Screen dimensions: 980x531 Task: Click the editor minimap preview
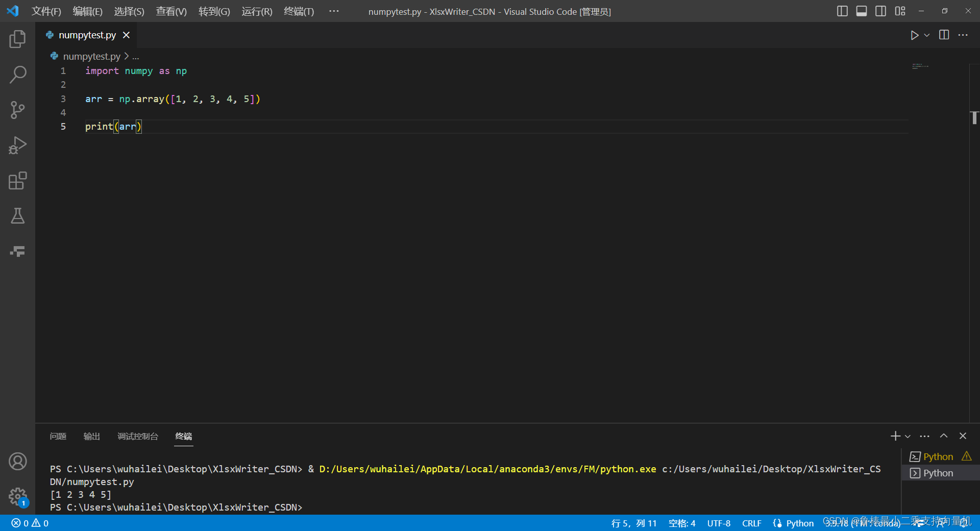coord(920,66)
